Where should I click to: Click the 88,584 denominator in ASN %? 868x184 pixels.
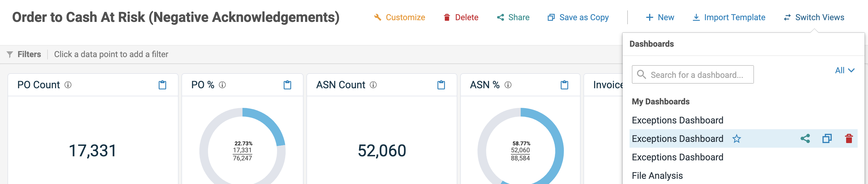click(520, 158)
